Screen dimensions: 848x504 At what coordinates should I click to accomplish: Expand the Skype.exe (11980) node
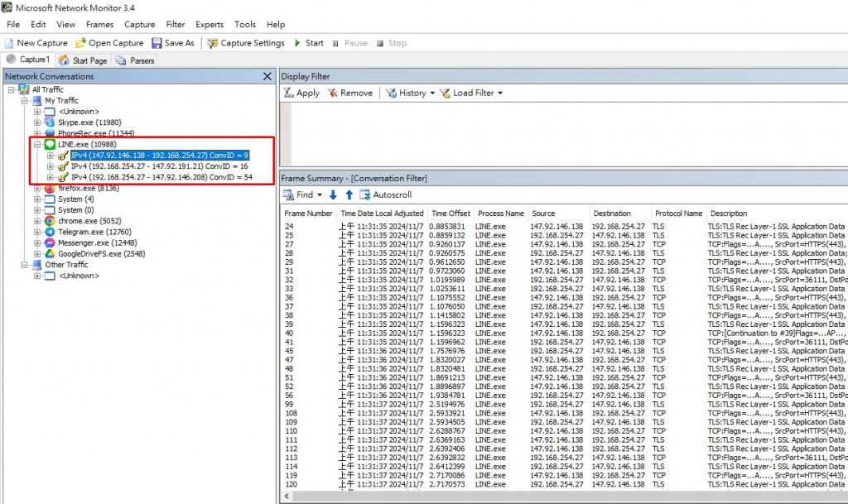click(37, 122)
